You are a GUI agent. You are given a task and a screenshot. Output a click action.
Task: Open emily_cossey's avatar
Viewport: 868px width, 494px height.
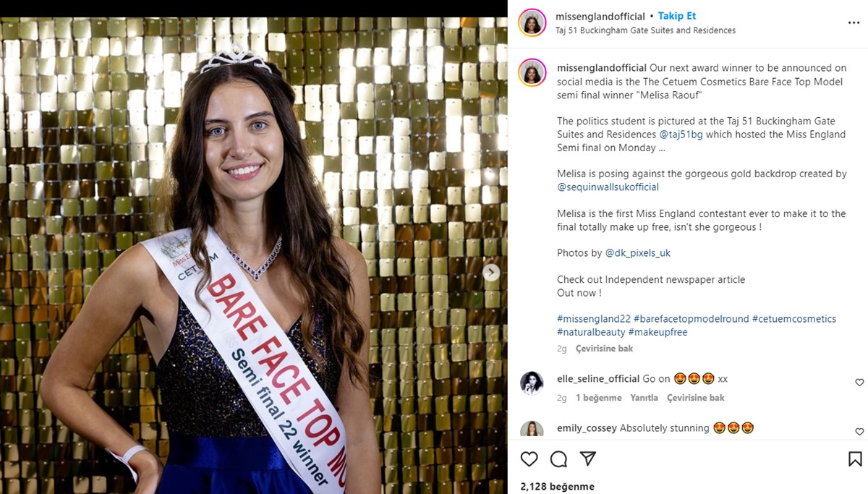[532, 429]
